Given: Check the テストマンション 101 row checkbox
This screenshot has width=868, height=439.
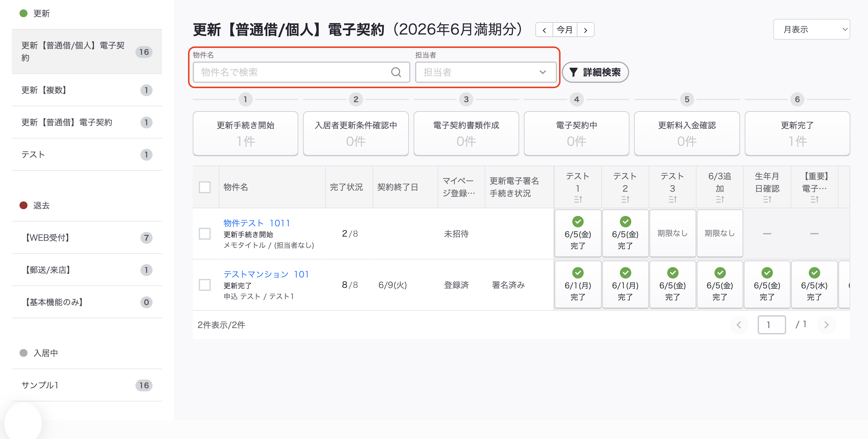Looking at the screenshot, I should click(x=205, y=285).
